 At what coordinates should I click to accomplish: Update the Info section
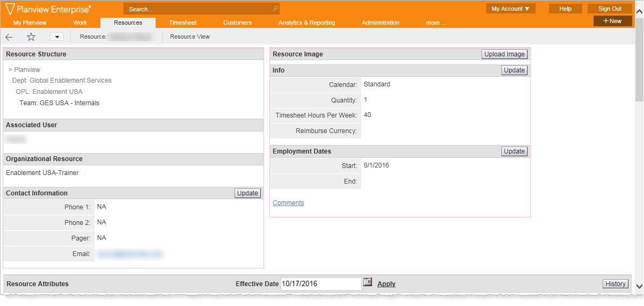click(x=514, y=70)
